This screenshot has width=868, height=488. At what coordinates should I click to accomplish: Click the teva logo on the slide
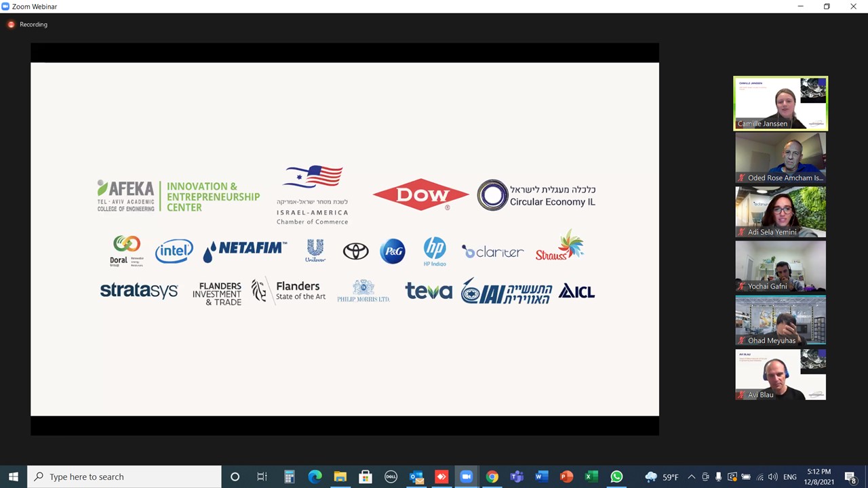(x=429, y=291)
